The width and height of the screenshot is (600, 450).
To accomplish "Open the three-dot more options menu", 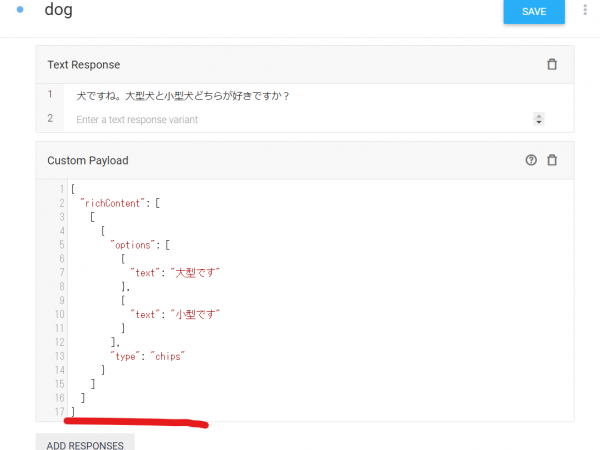I will [x=585, y=10].
